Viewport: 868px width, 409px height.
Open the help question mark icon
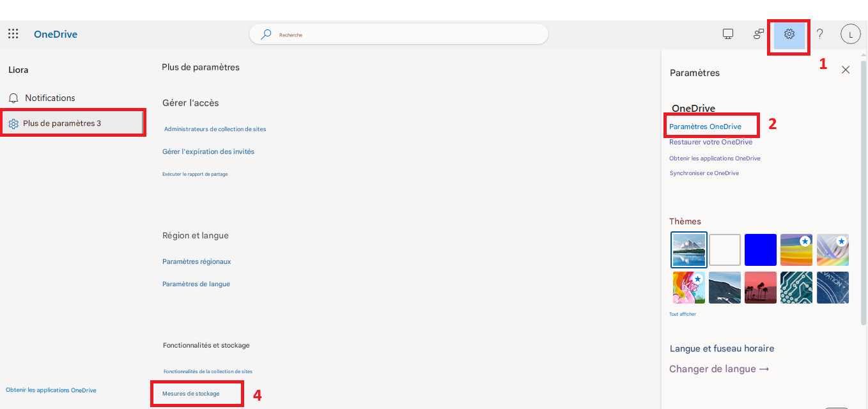(x=820, y=35)
